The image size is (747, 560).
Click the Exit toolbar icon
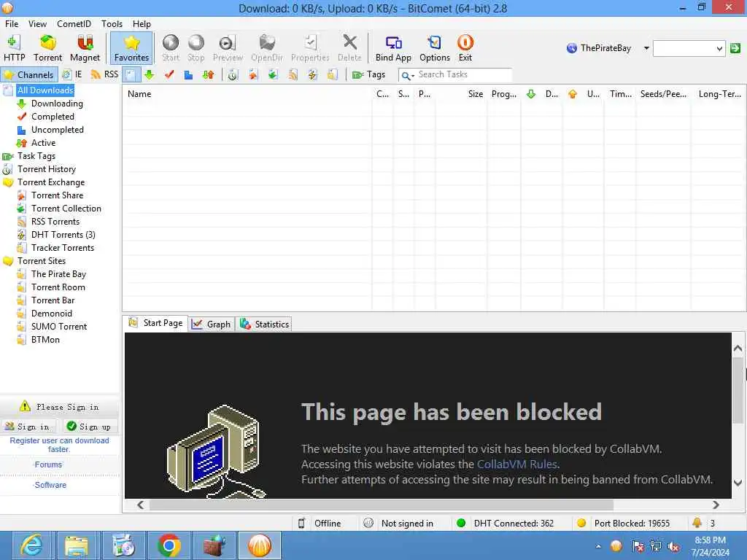(x=465, y=48)
